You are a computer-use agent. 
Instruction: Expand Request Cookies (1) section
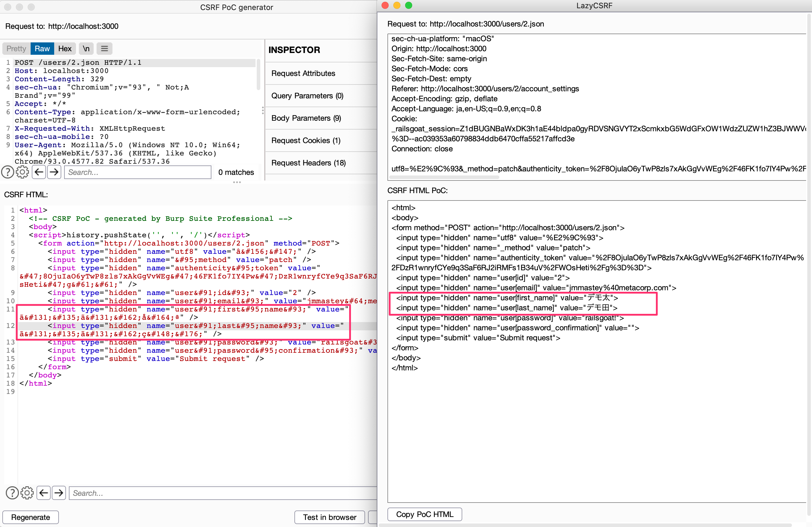point(321,140)
